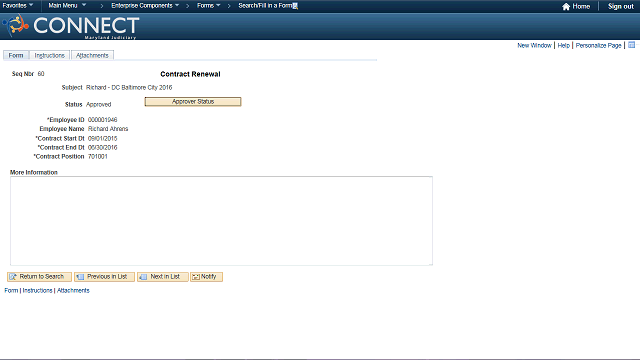Click the Approver Status button
This screenshot has height=360, width=640.
pyautogui.click(x=193, y=102)
